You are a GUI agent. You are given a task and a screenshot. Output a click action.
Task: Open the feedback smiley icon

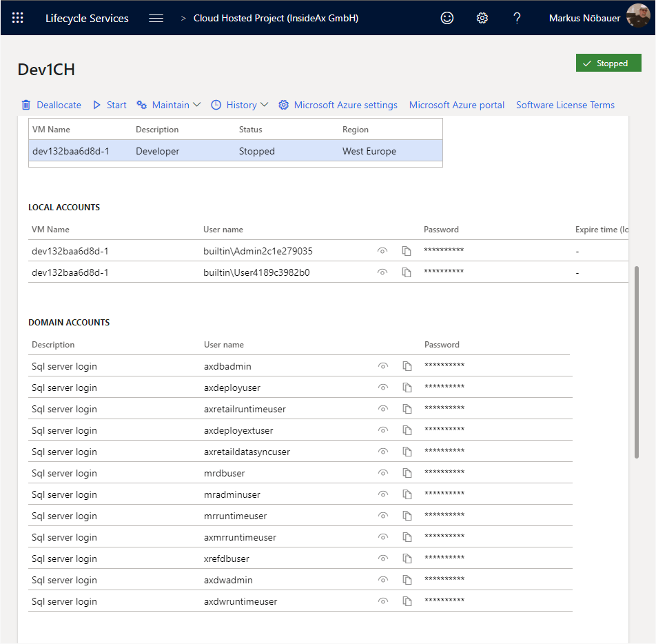tap(447, 18)
